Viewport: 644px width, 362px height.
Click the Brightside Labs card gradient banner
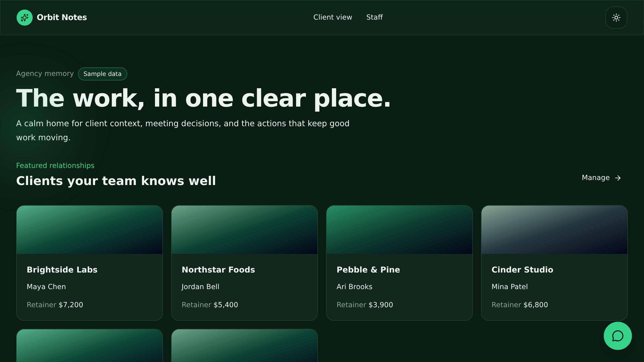(x=90, y=230)
